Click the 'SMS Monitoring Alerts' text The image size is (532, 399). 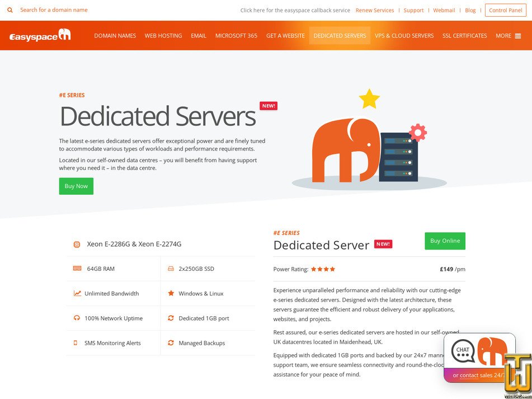(x=112, y=343)
